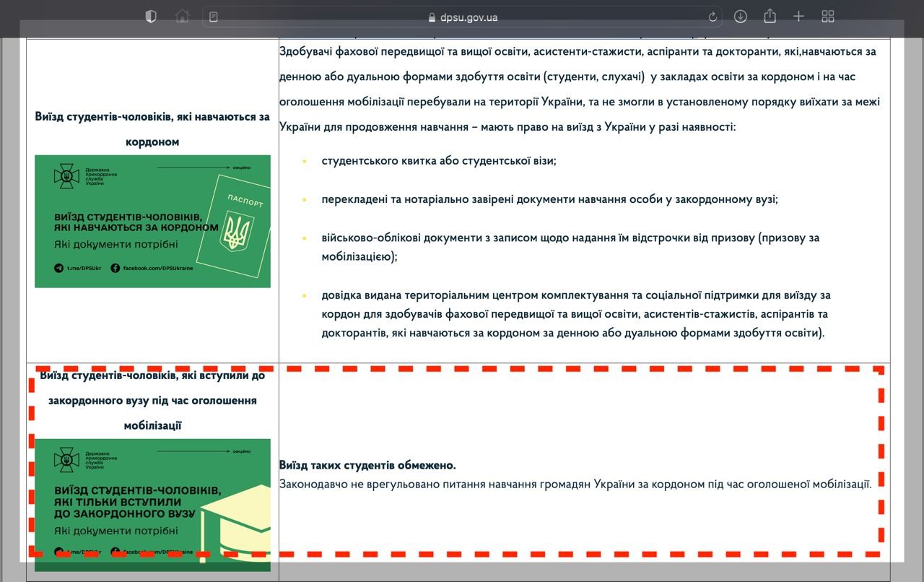
Task: Click heading 'Виїзд студентів-чоловіків, які навчаються за кордоном'
Action: (152, 129)
